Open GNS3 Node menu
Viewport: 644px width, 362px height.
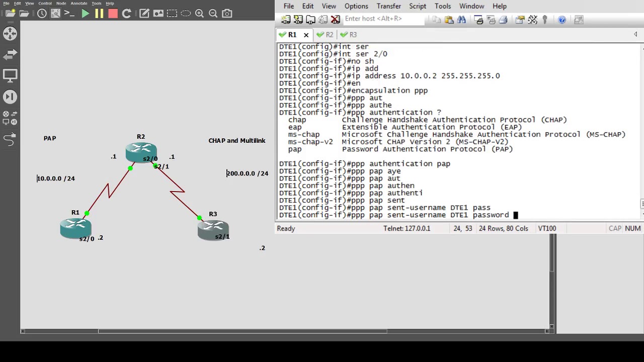point(61,3)
